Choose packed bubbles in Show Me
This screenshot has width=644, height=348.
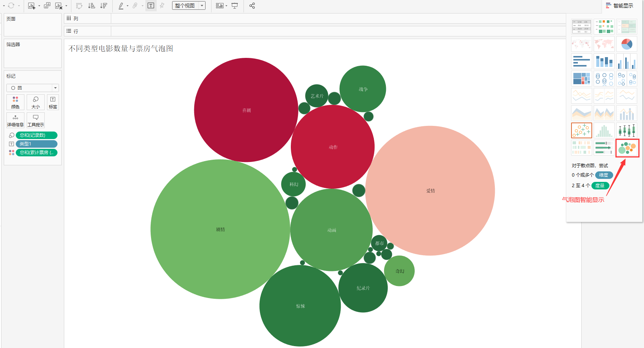(x=627, y=148)
